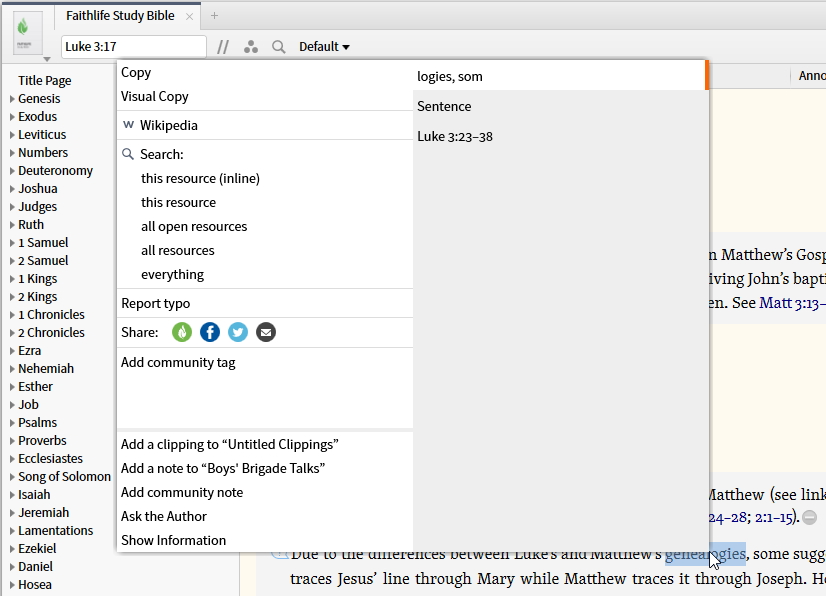Expand the Leviticus tree node
This screenshot has height=596, width=826.
pos(12,135)
